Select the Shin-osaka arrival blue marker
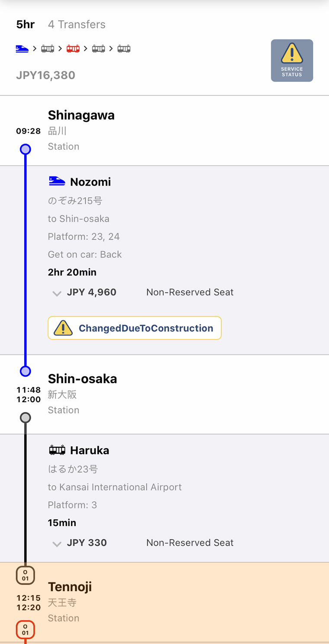The height and width of the screenshot is (644, 329). click(26, 371)
